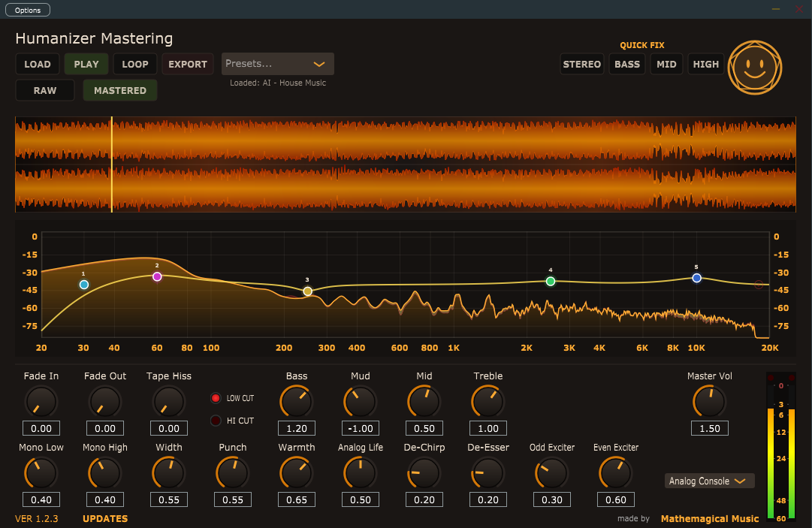This screenshot has height=528, width=812.
Task: Visit Mathemagical Music link
Action: (709, 518)
